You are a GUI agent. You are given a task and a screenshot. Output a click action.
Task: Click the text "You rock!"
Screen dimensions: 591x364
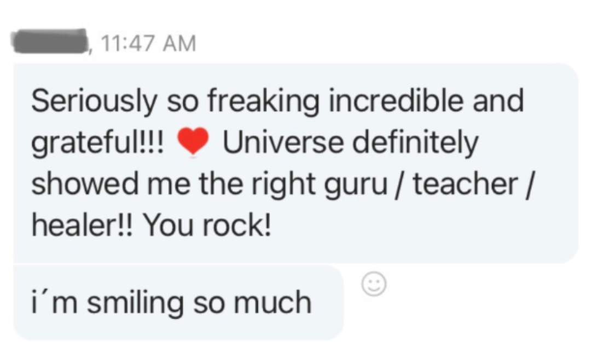208,225
